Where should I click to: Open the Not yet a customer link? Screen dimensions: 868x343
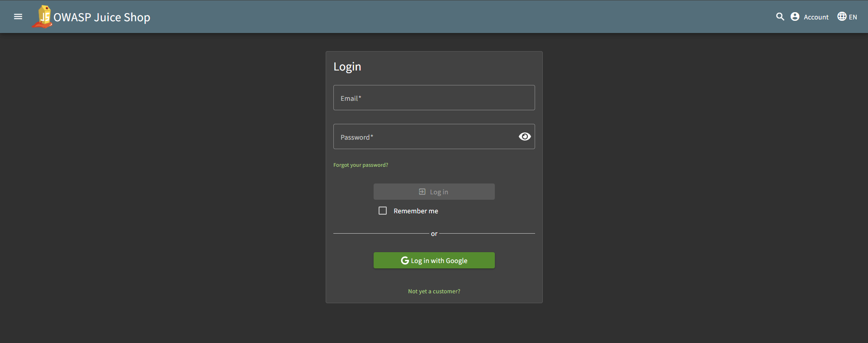(x=434, y=291)
